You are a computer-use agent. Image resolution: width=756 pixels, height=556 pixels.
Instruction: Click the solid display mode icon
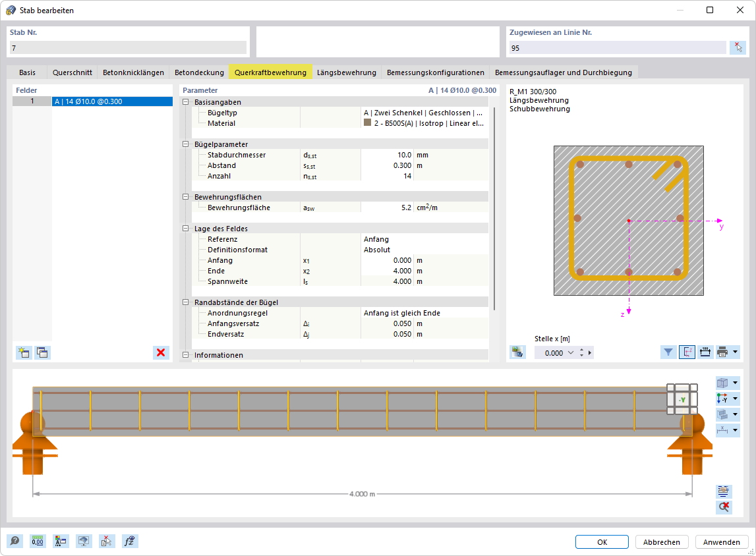[x=722, y=414]
